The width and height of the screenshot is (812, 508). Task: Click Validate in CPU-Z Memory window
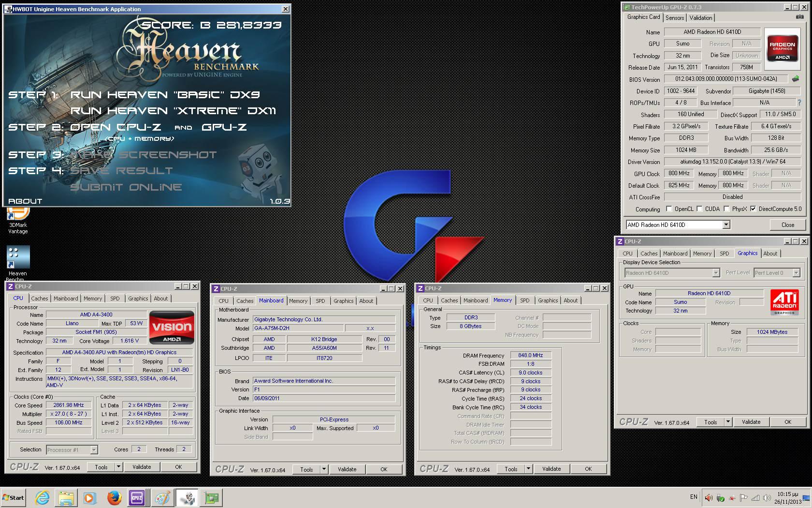click(x=551, y=469)
